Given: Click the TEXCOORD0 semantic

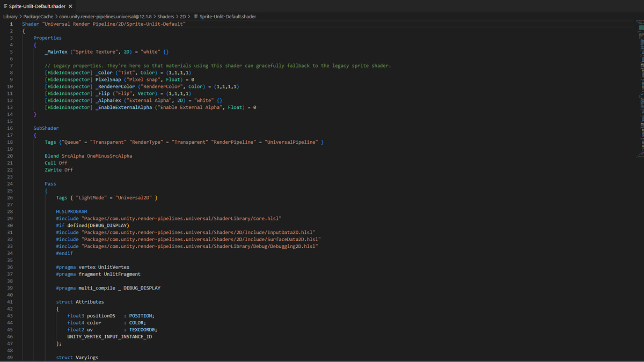Looking at the screenshot, I should 142,330.
